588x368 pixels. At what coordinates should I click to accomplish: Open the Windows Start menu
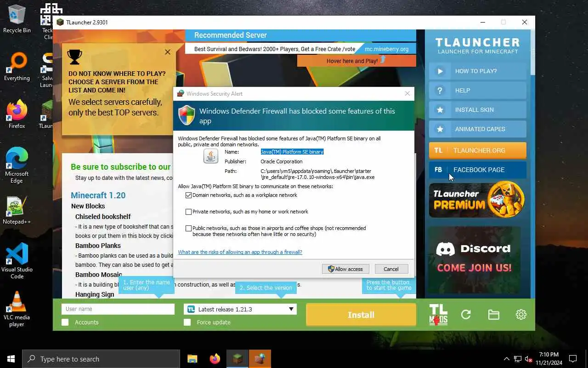click(x=11, y=359)
